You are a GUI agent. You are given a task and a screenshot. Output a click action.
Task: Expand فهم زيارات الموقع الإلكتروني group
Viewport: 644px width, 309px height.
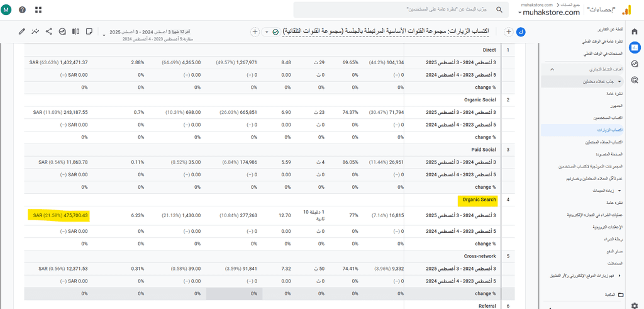coord(619,275)
